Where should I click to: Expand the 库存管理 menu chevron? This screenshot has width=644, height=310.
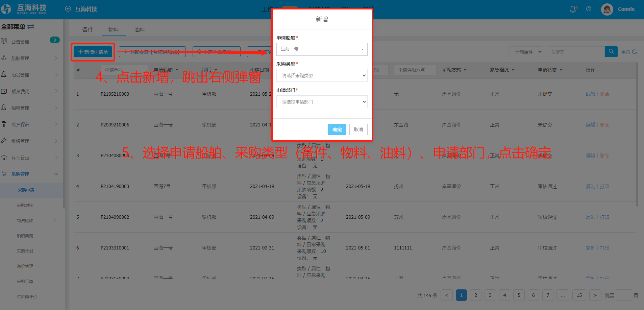[56, 158]
